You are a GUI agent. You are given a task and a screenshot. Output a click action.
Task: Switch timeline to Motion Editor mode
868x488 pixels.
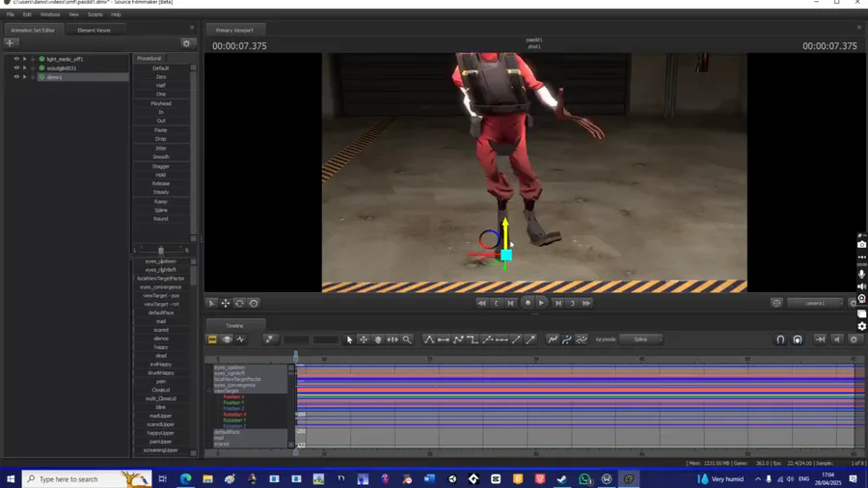pyautogui.click(x=227, y=339)
